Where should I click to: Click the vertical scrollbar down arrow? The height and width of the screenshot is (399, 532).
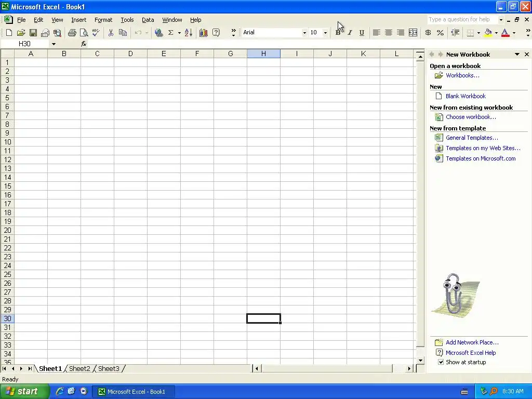point(420,361)
